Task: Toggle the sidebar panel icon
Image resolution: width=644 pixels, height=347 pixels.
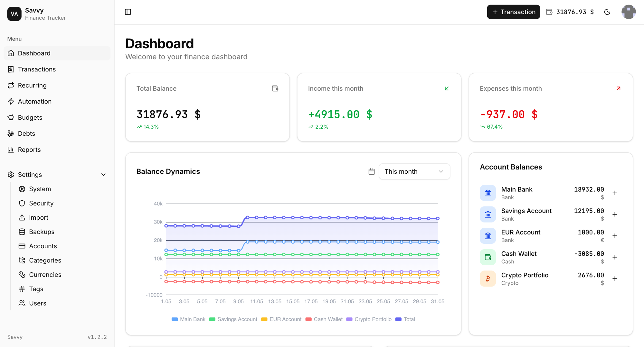Action: (128, 12)
